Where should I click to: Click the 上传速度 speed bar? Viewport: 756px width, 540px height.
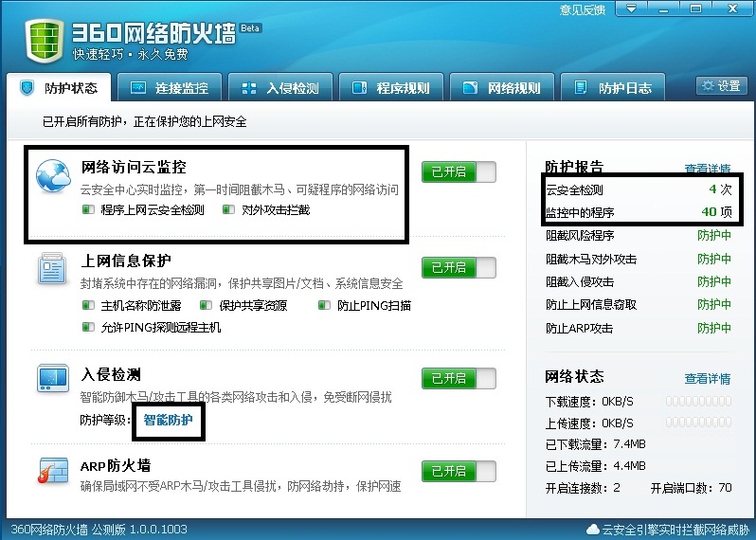coord(698,423)
